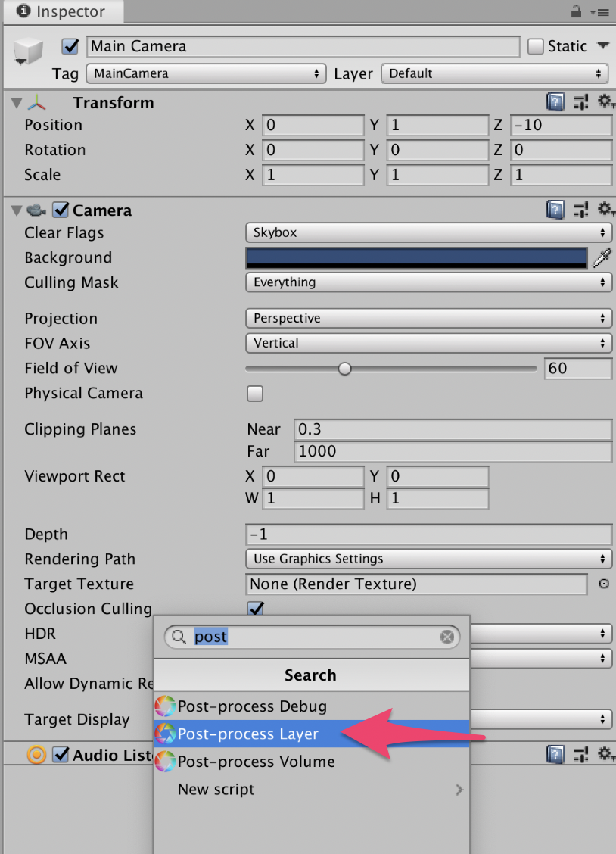Screen dimensions: 616x854
Task: Open the Target Texture object picker circle
Action: [x=603, y=584]
